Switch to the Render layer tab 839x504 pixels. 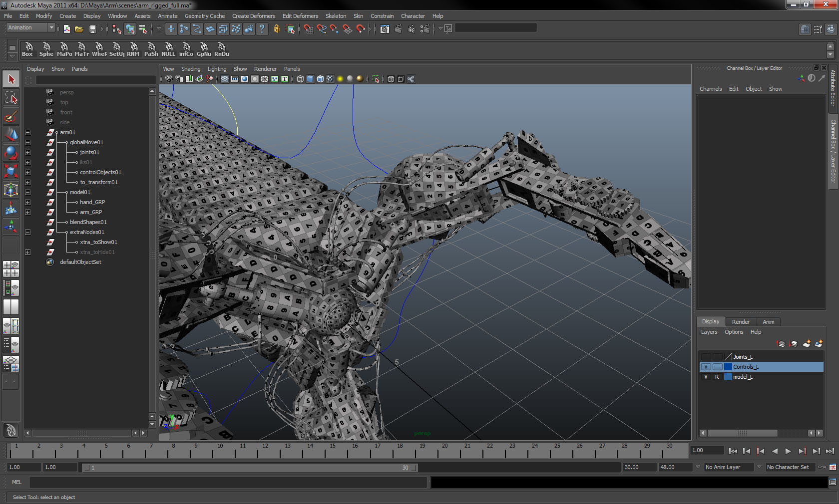click(x=741, y=322)
